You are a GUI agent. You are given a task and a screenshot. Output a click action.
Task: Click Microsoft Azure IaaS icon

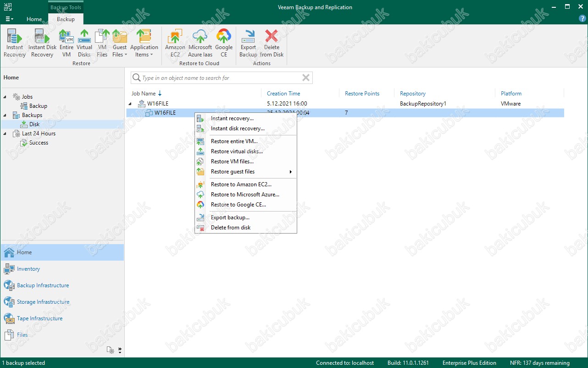coord(200,44)
